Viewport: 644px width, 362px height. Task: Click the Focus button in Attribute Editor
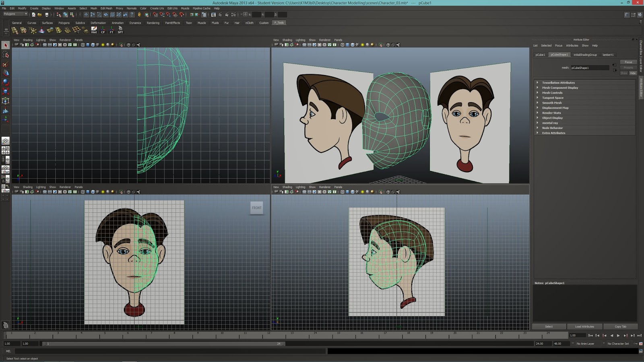pos(628,62)
